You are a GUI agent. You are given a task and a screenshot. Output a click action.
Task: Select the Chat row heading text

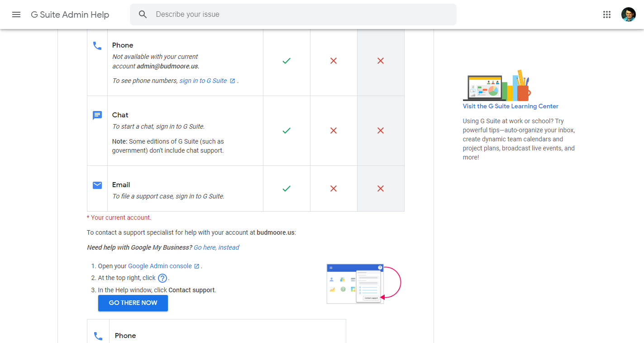(x=120, y=115)
